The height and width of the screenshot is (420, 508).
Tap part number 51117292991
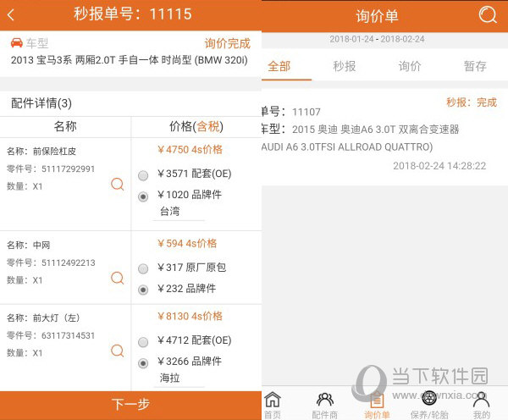point(68,169)
